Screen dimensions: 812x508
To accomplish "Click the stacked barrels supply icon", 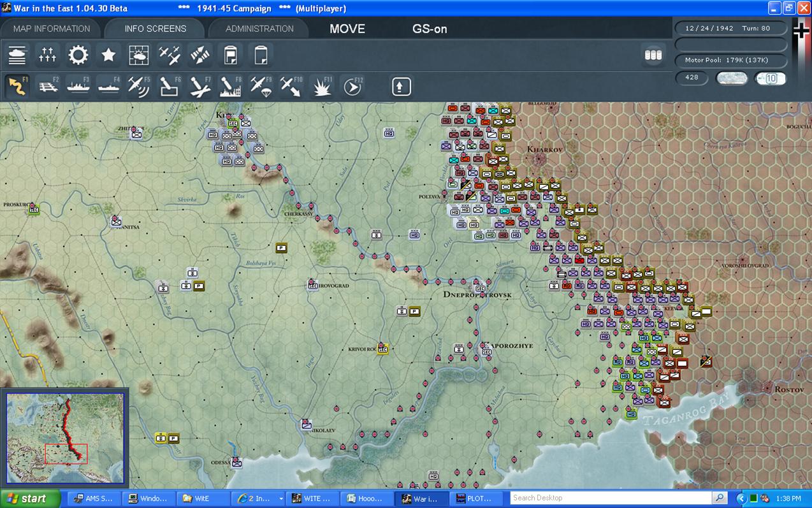I will (653, 55).
